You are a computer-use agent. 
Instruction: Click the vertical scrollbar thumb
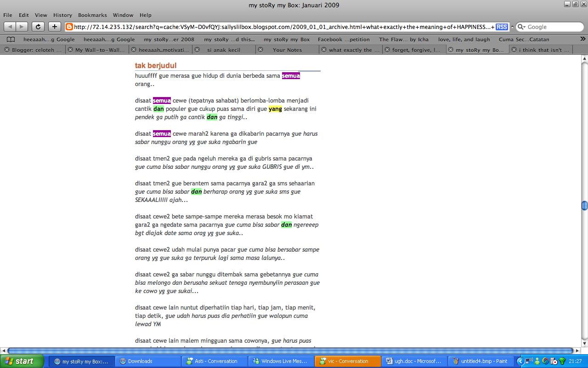584,206
